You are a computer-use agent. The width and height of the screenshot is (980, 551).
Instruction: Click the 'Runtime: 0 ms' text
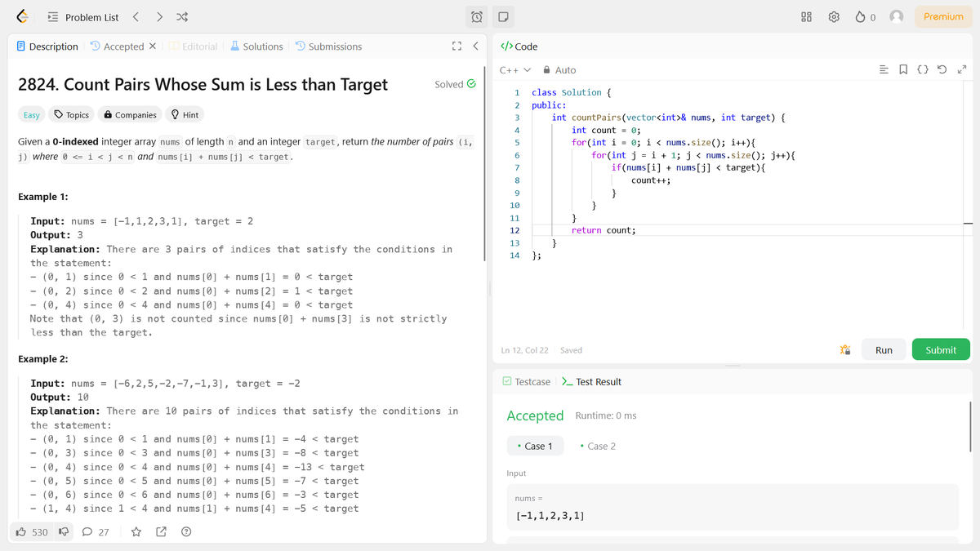coord(606,415)
